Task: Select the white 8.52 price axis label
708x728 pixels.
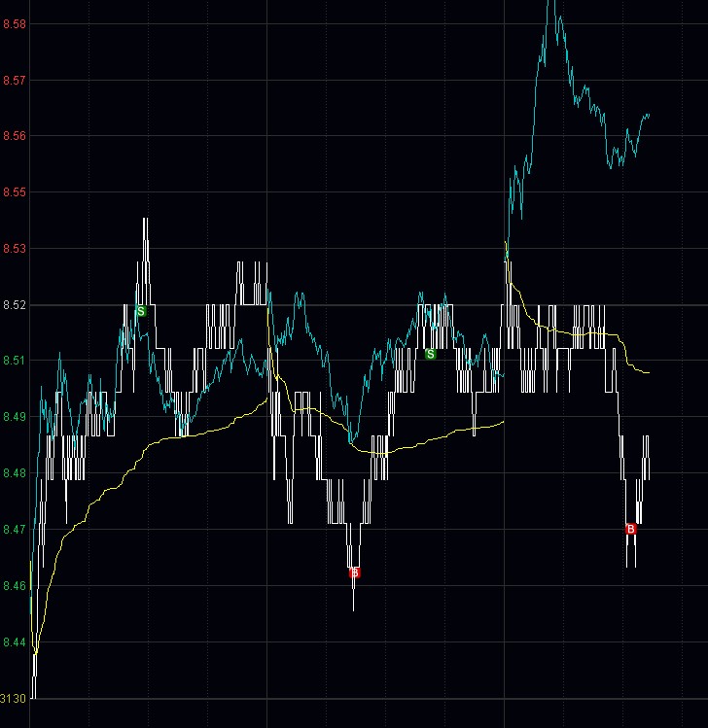Action: (15, 304)
